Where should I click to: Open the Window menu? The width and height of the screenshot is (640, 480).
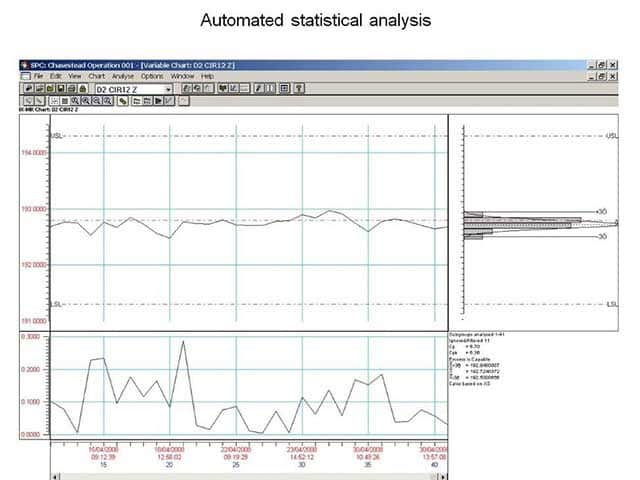[182, 76]
